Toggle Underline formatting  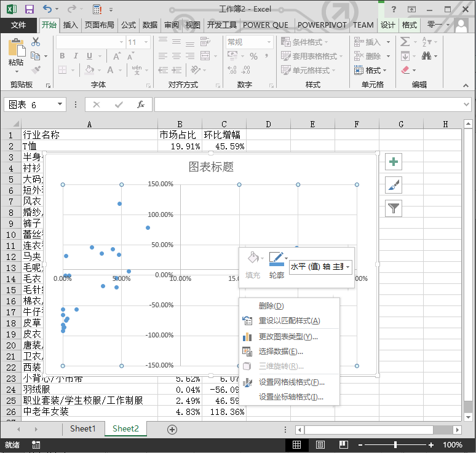[x=89, y=56]
